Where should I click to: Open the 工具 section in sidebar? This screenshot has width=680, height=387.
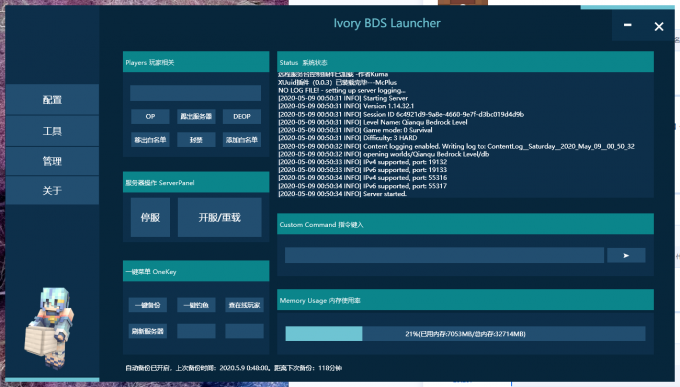tap(52, 131)
